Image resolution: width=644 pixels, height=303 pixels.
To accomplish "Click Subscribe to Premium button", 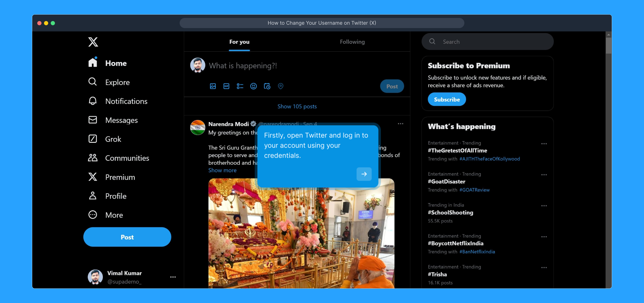I will click(446, 100).
